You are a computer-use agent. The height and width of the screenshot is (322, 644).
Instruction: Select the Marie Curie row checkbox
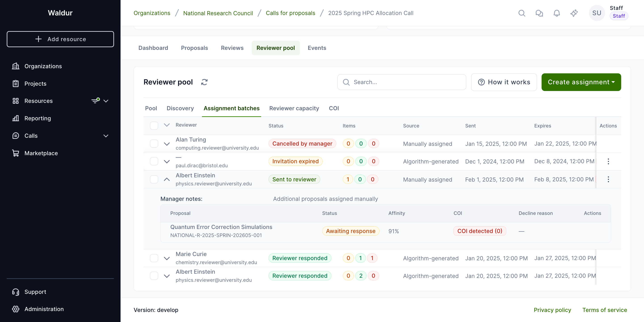(x=154, y=258)
